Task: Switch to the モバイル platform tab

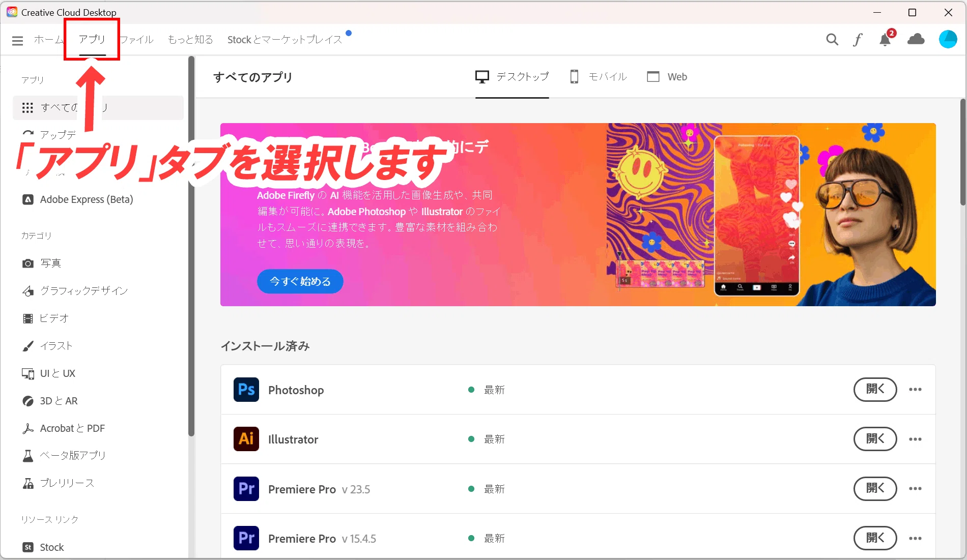Action: click(598, 77)
